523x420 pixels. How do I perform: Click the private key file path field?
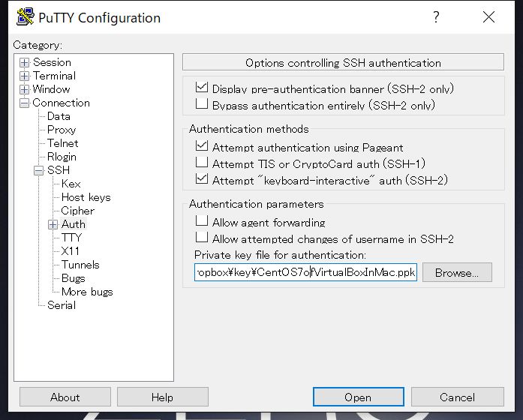pos(305,272)
